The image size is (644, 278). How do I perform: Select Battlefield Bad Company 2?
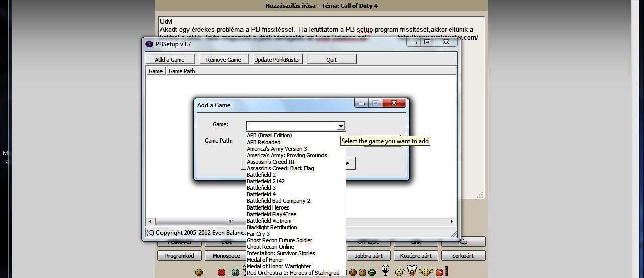[295, 201]
